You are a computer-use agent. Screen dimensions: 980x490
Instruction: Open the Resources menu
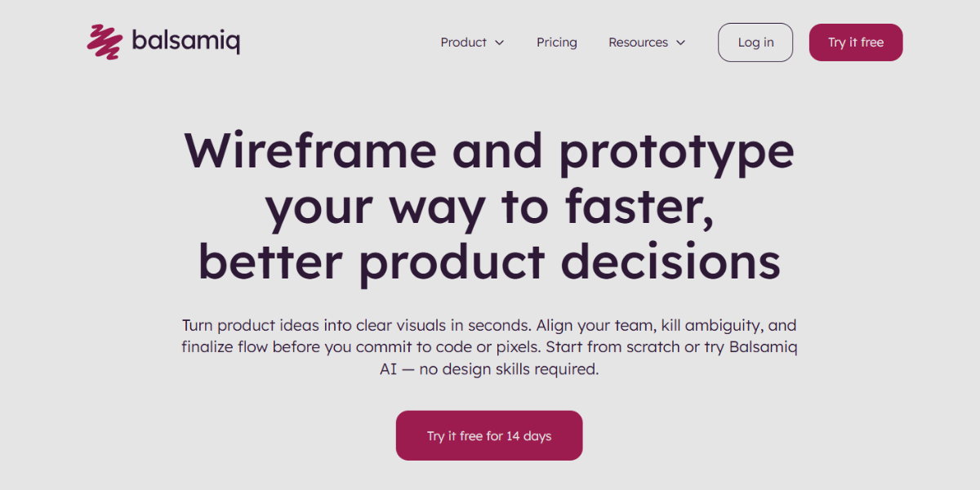(x=638, y=42)
